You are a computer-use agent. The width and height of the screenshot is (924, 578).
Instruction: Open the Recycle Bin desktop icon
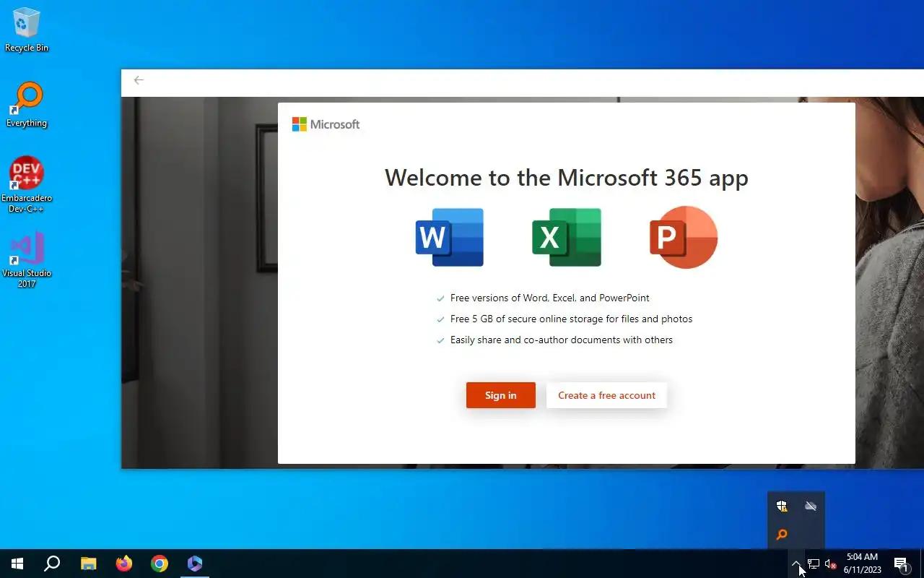tap(27, 30)
